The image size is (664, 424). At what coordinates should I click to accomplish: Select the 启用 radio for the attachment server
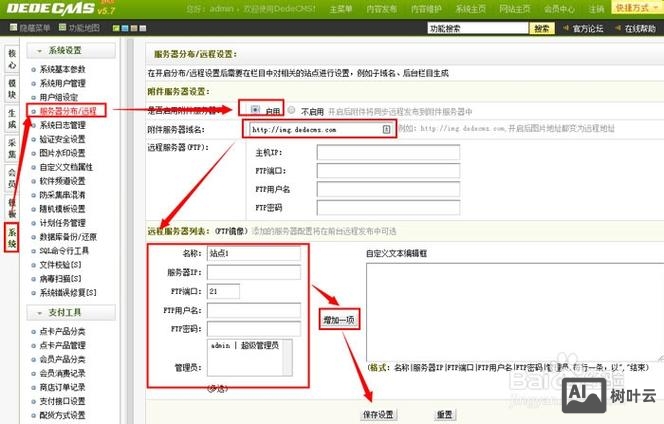point(255,110)
